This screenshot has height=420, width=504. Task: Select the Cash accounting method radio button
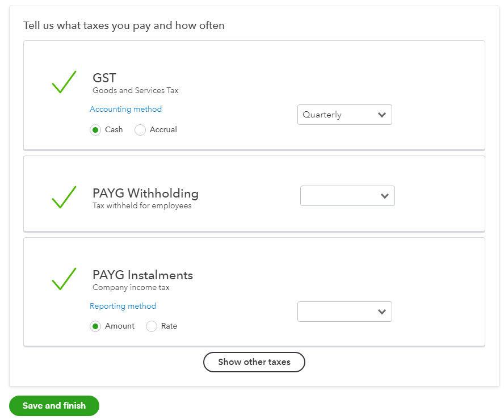tap(95, 130)
